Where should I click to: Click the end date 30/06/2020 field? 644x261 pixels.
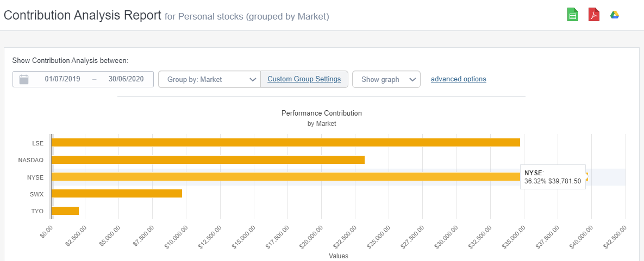pyautogui.click(x=126, y=79)
